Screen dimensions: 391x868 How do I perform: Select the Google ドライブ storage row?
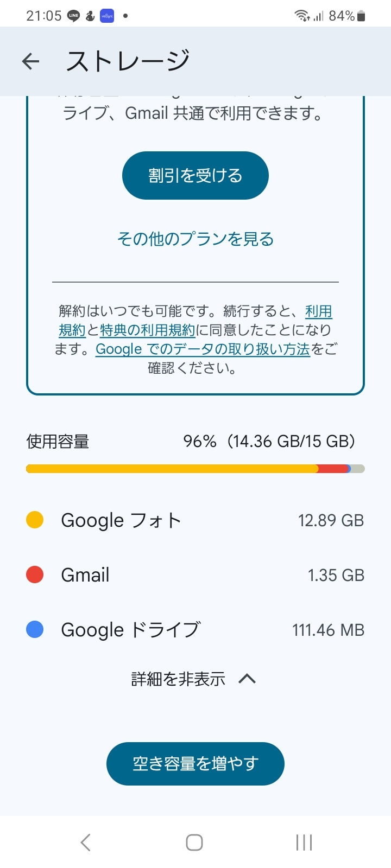[195, 630]
